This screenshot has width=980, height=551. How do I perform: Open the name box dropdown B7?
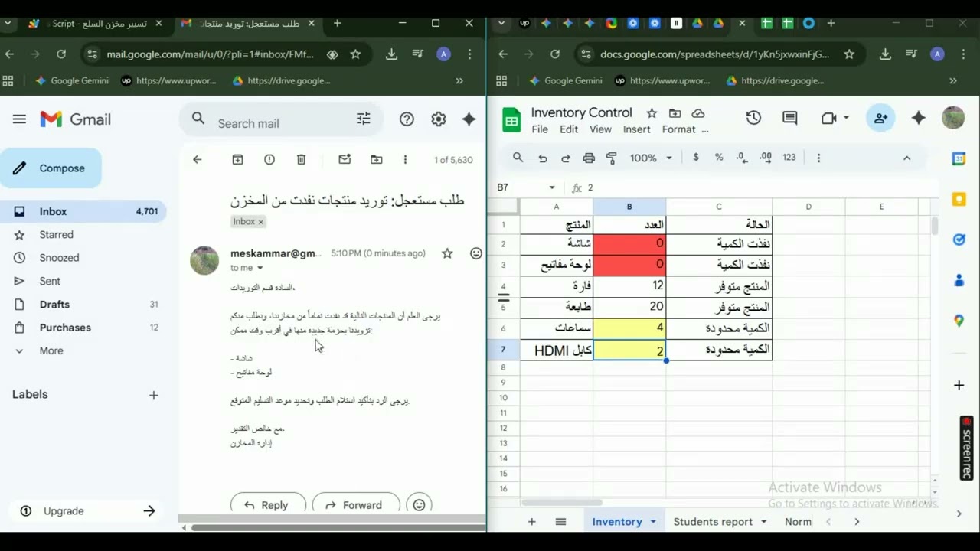point(551,187)
